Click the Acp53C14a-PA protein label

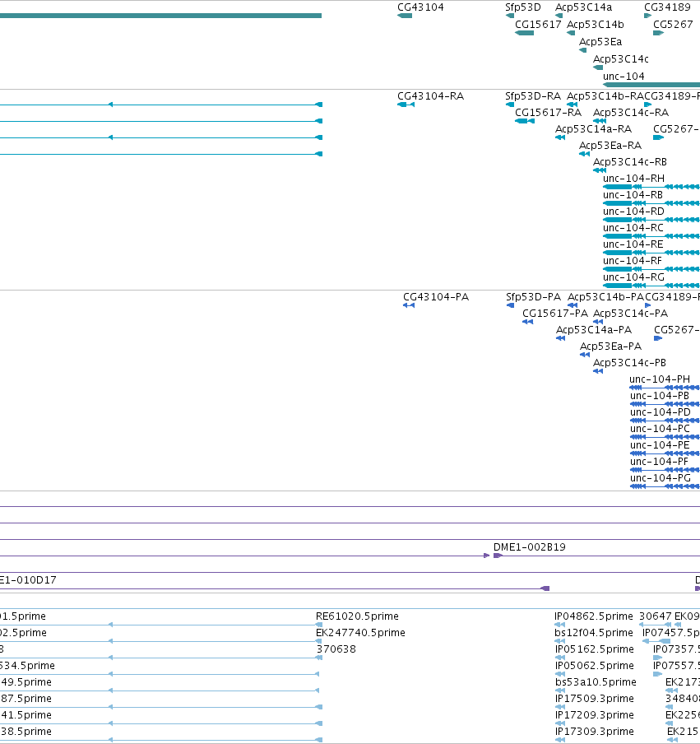[593, 330]
